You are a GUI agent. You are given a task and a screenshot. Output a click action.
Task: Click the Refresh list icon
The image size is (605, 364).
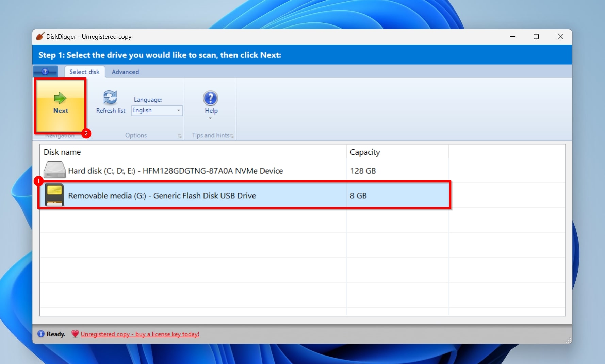click(110, 98)
